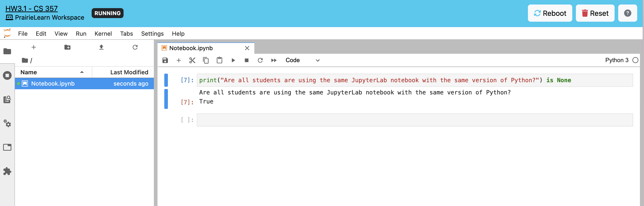Click the Python 3 kernel name
The image size is (644, 206).
coord(616,60)
